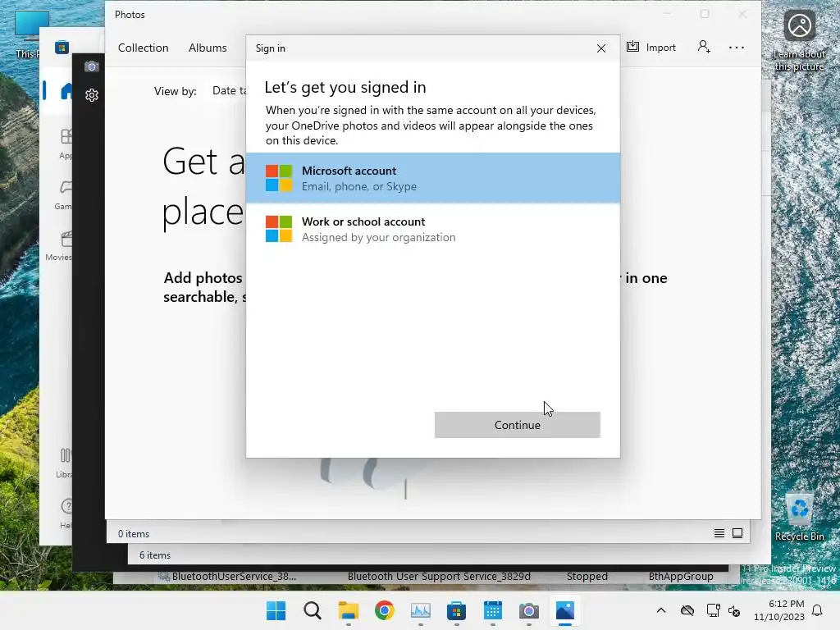Open Library in Microsoft Store sidebar

click(x=64, y=463)
